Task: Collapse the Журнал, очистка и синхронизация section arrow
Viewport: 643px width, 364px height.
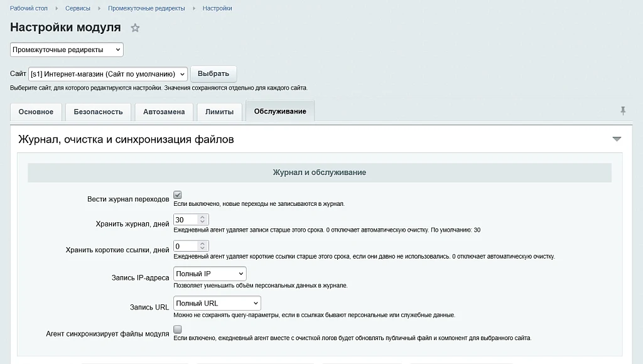Action: (x=617, y=139)
